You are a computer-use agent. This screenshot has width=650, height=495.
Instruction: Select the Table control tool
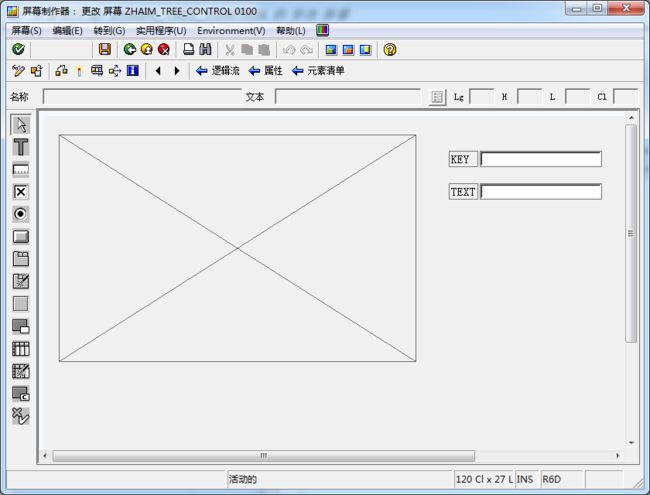click(21, 349)
